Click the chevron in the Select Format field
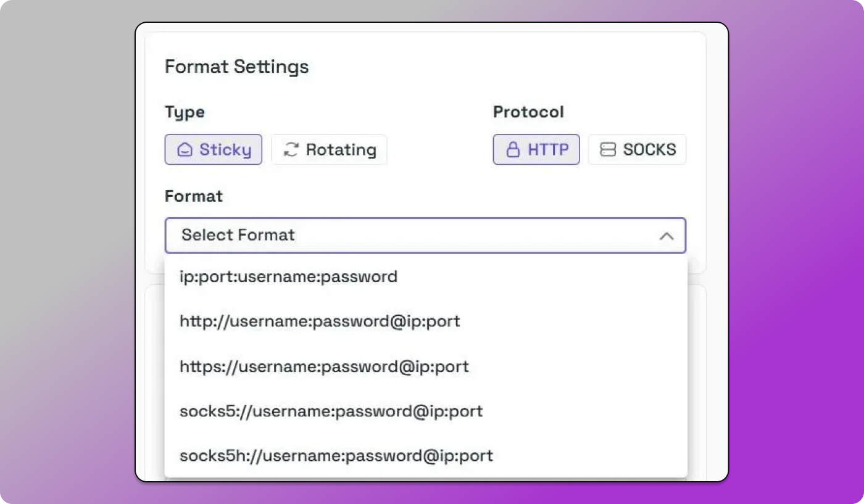Image resolution: width=864 pixels, height=504 pixels. click(667, 236)
